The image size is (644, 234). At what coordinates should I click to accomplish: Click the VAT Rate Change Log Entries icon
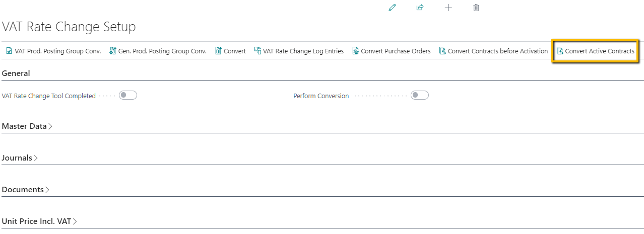[257, 51]
